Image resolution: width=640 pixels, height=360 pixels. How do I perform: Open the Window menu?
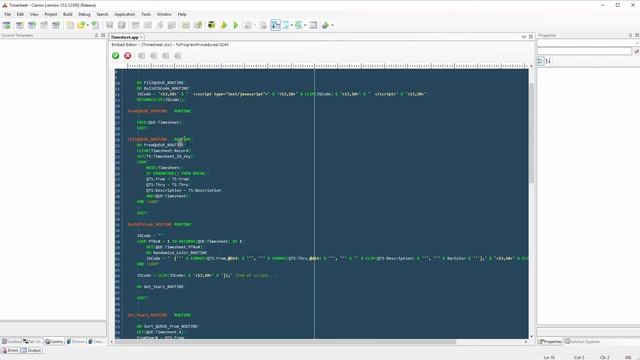[164, 14]
